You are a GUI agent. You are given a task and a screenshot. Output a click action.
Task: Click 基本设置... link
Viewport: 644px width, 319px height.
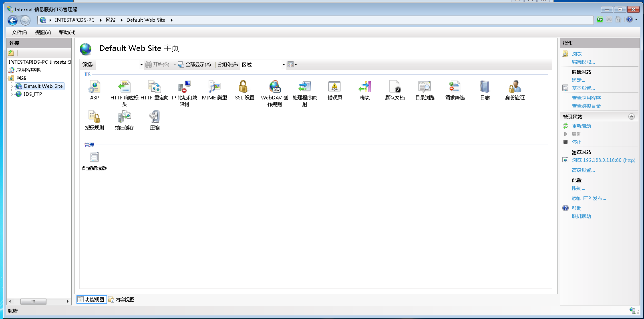point(583,88)
